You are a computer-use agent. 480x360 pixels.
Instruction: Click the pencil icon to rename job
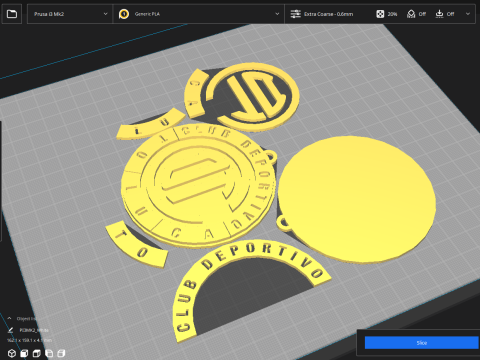point(10,330)
